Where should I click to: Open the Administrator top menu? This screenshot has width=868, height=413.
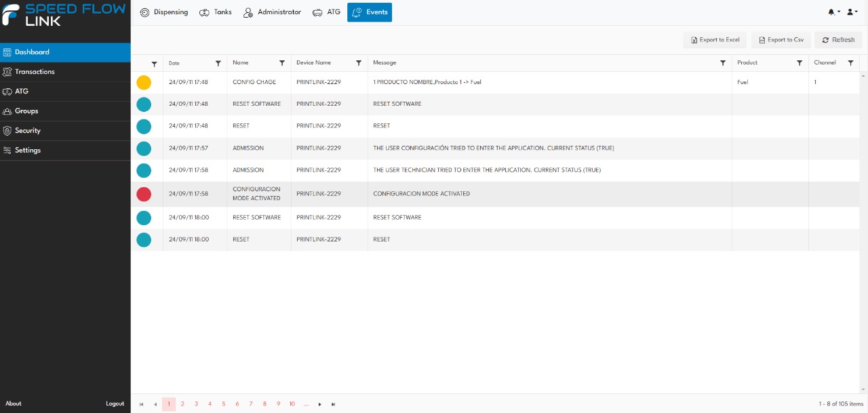point(272,12)
